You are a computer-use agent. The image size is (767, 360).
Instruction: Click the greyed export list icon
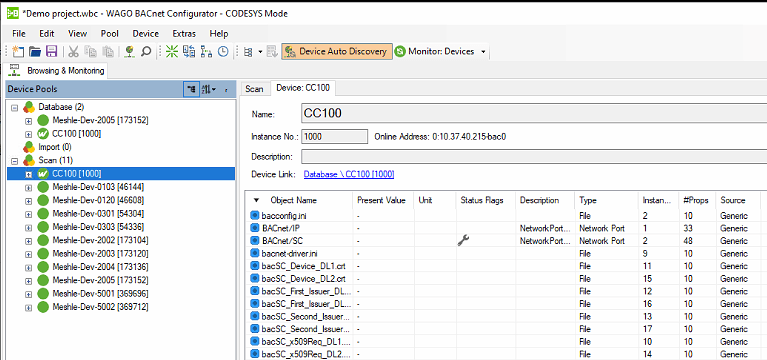click(272, 51)
